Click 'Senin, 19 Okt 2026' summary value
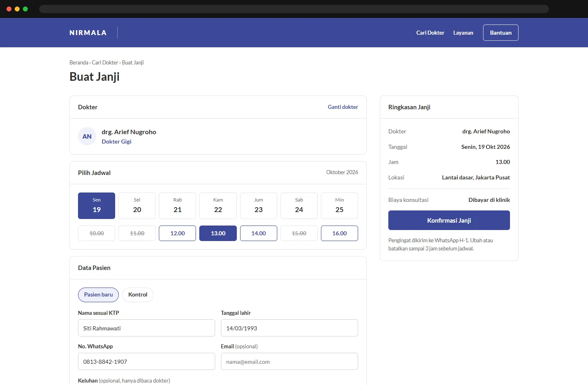Screen dimensions: 588x385 tap(486, 147)
